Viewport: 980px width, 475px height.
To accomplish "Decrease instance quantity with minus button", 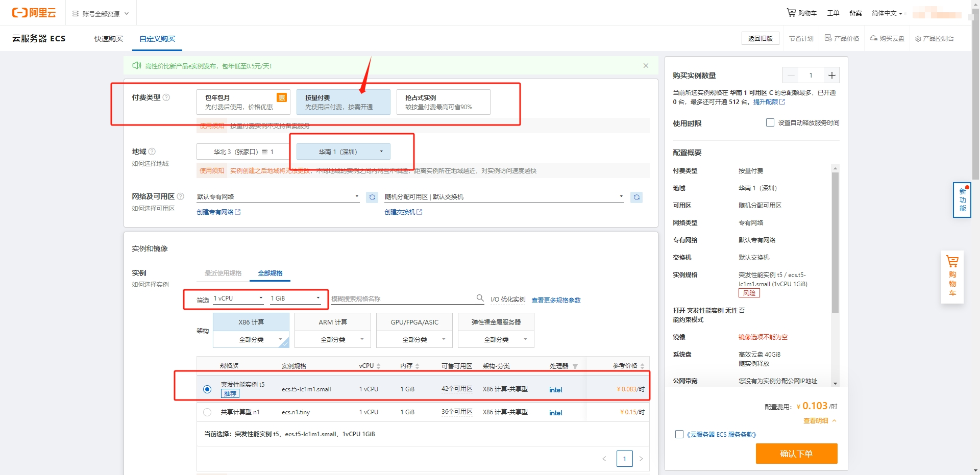I will coord(791,76).
